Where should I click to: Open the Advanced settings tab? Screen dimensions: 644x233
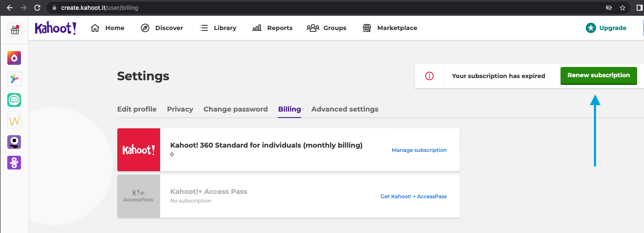click(345, 109)
